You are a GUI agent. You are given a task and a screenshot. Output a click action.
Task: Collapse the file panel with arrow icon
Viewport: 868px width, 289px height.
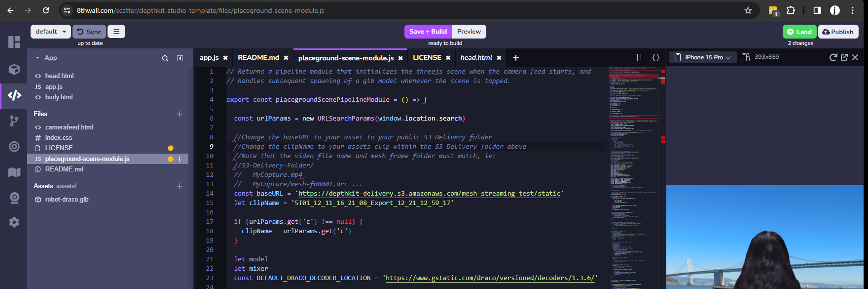point(180,58)
